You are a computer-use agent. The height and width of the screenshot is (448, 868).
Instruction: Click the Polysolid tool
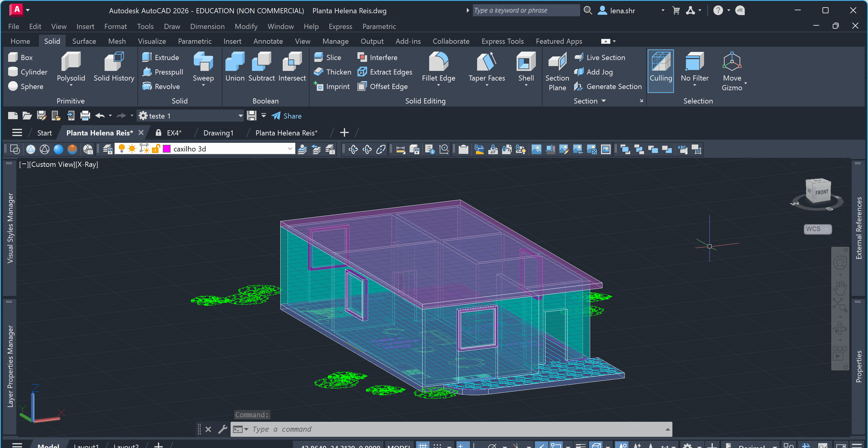(x=71, y=68)
